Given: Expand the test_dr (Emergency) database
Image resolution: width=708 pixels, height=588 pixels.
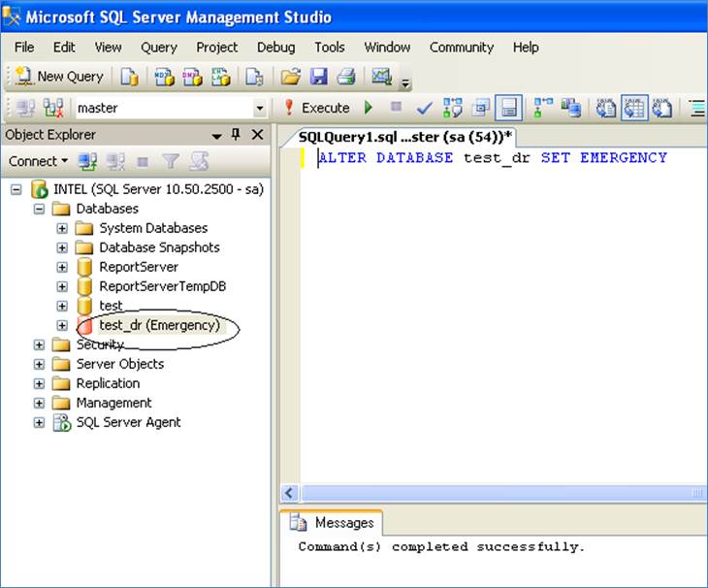Looking at the screenshot, I should click(62, 325).
